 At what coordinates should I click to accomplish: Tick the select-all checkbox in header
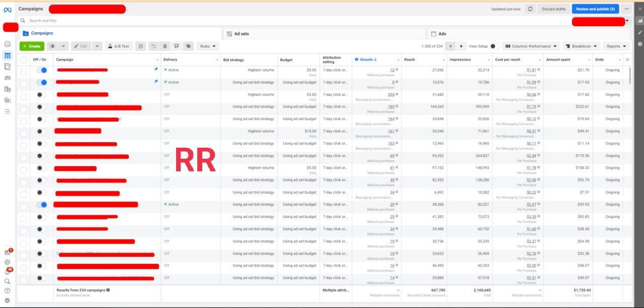(x=24, y=60)
